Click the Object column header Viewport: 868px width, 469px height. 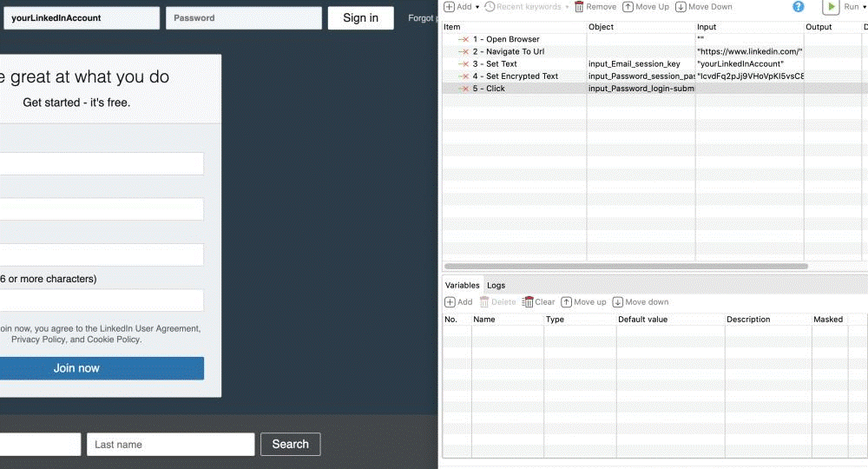point(602,27)
